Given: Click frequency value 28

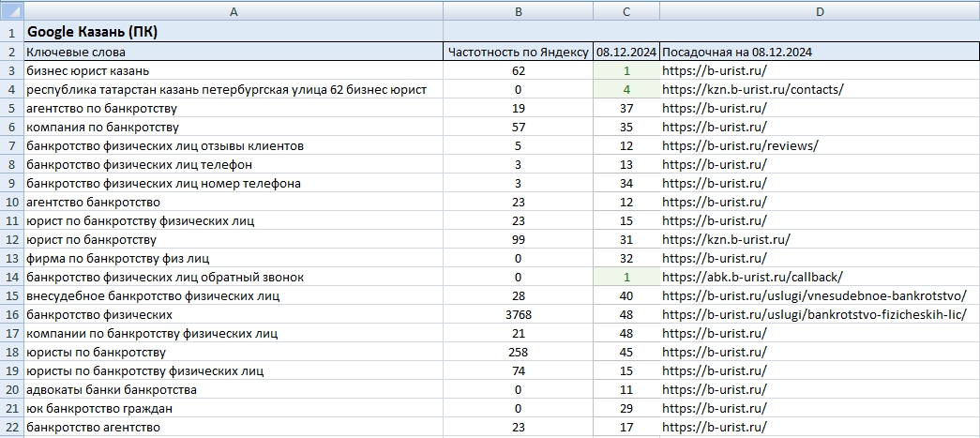Looking at the screenshot, I should pos(518,295).
